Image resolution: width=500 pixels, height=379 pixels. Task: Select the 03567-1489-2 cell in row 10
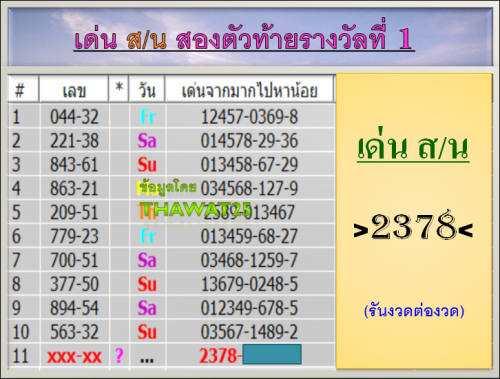tap(249, 332)
